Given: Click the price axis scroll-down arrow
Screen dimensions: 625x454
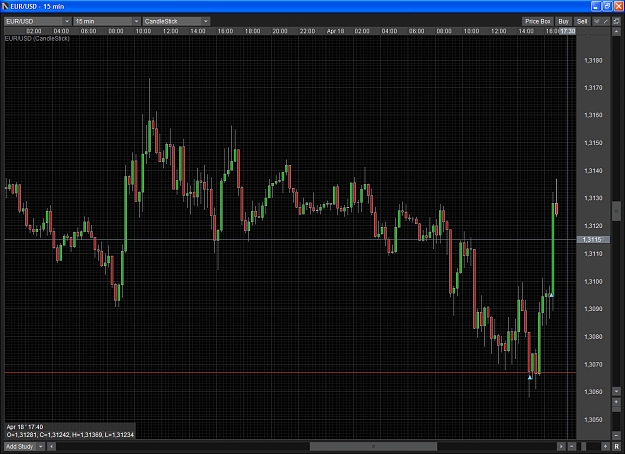Looking at the screenshot, I should pos(616,391).
